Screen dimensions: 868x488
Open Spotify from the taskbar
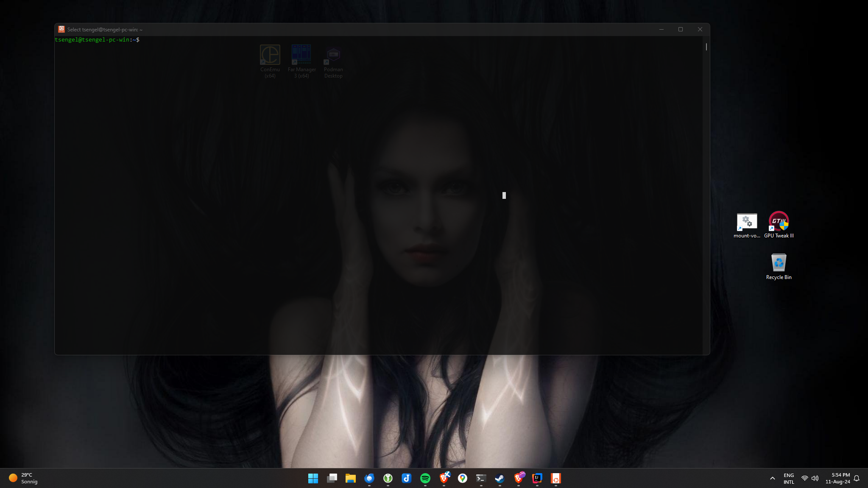click(x=425, y=478)
